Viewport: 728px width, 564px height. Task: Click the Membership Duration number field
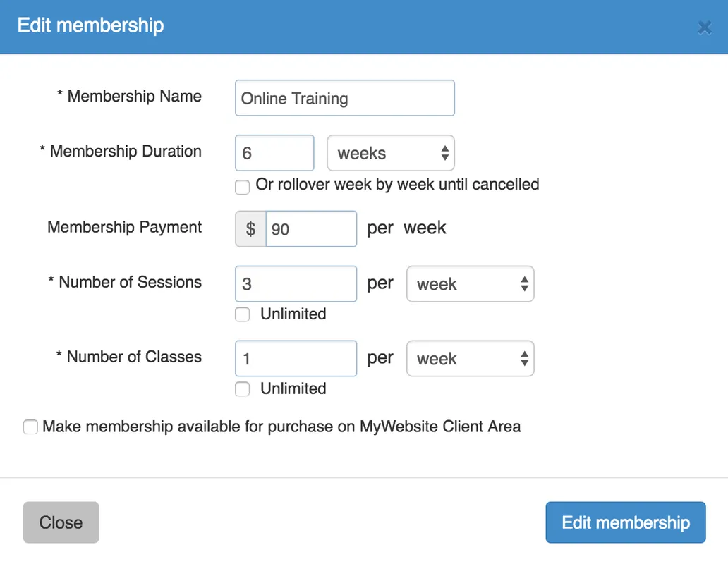pos(274,153)
